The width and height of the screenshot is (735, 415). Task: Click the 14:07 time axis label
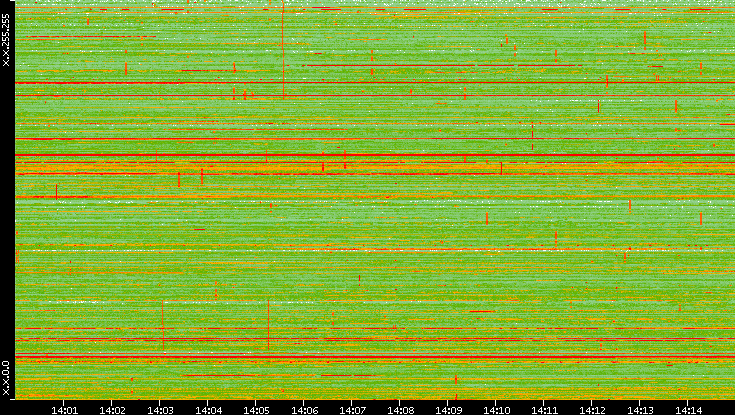352,410
